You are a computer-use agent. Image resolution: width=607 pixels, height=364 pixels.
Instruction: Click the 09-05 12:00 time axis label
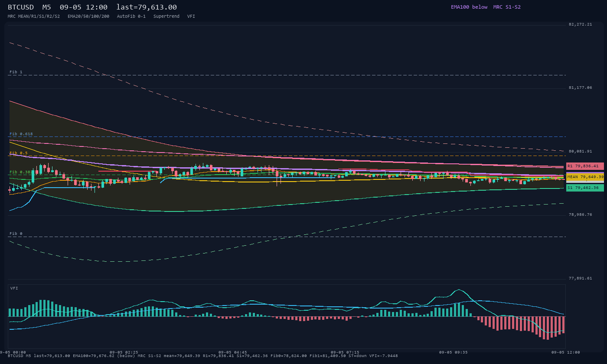[566, 352]
